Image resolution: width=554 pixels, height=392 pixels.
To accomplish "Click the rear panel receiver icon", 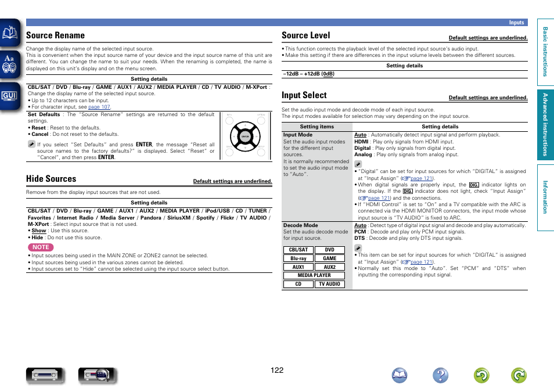I will tap(97, 375).
